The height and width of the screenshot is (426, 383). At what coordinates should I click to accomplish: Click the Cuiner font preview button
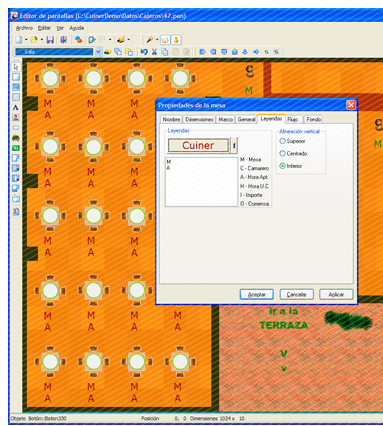(198, 145)
